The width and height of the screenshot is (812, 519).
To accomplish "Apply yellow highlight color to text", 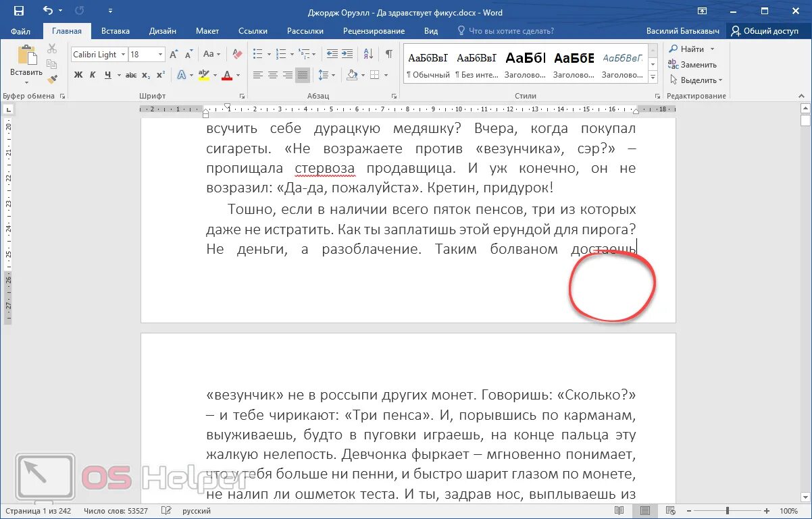I will coord(204,75).
